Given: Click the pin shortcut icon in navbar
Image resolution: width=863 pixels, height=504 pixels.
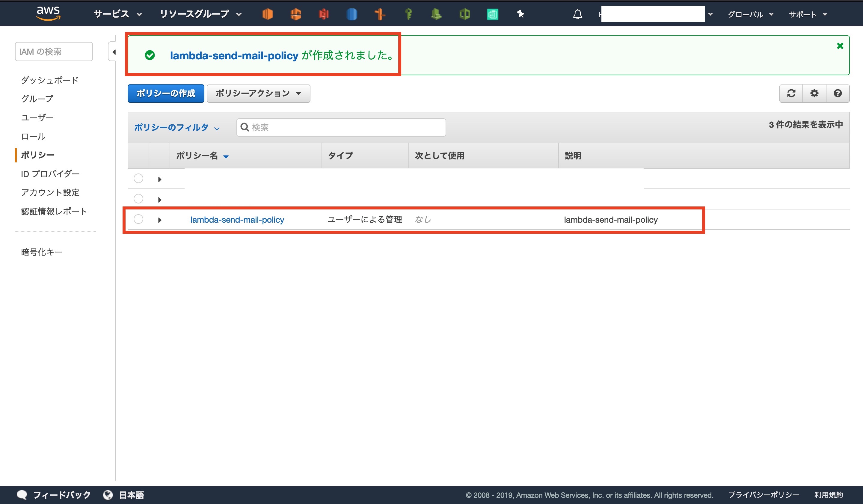Looking at the screenshot, I should click(x=520, y=14).
